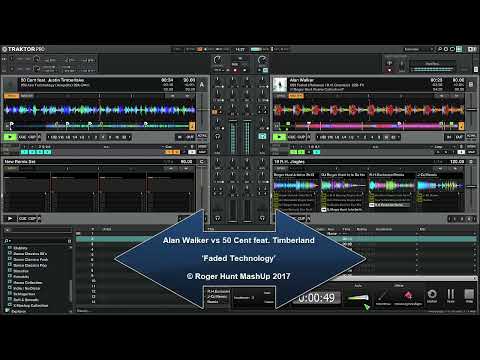Set loop IN point on Deck B

click(449, 137)
